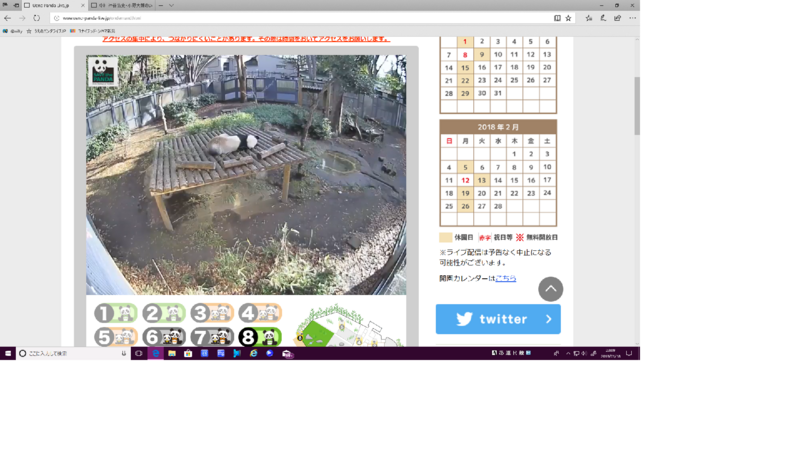Show hidden system tray icons chevron
This screenshot has width=800, height=450.
point(568,353)
